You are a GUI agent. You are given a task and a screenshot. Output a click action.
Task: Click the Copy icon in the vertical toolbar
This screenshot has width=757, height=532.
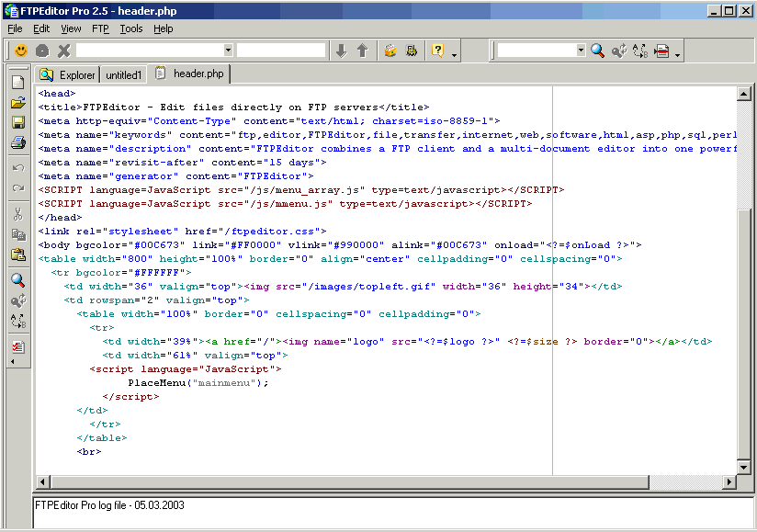click(x=18, y=234)
